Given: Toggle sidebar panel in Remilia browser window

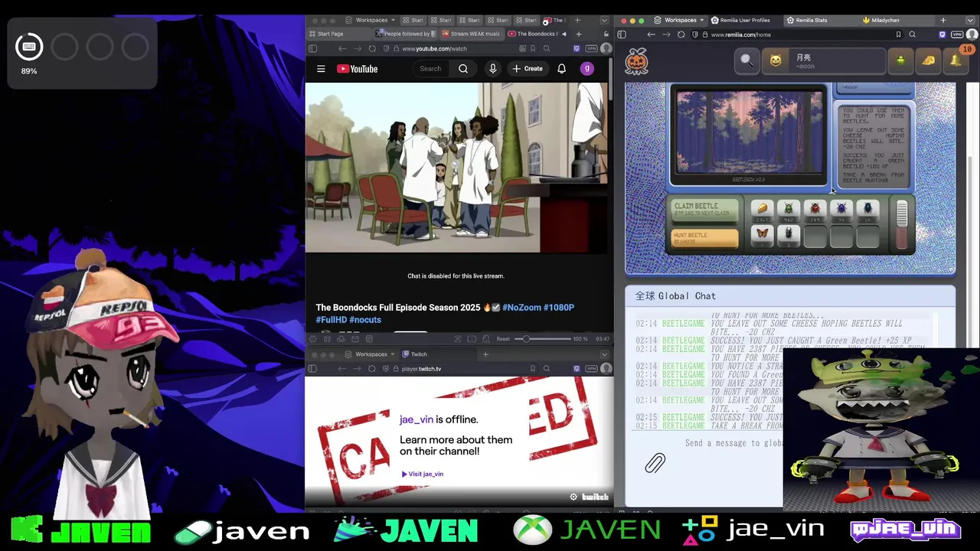Looking at the screenshot, I should [622, 34].
